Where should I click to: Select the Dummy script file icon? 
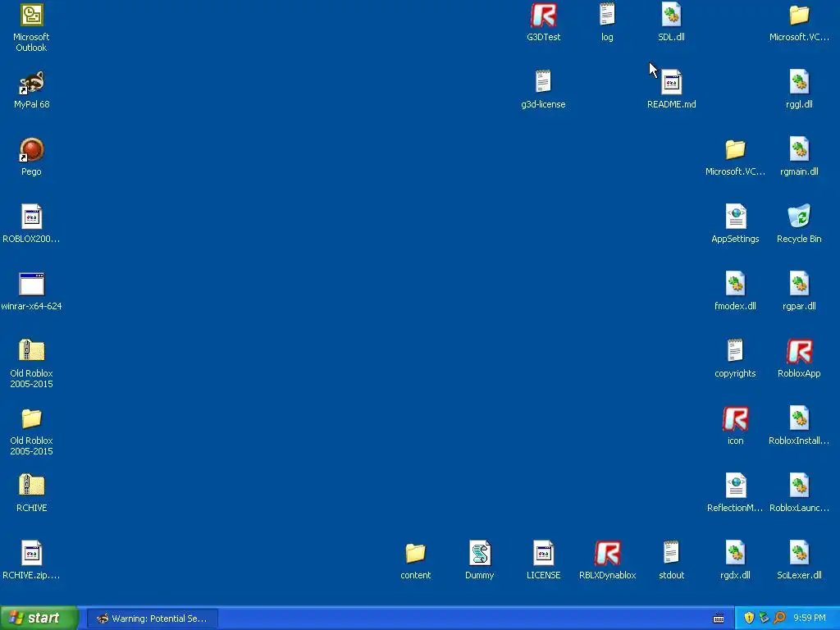(479, 553)
